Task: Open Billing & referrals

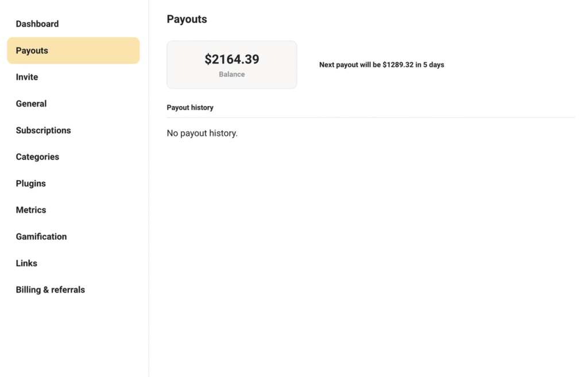Action: (x=51, y=290)
